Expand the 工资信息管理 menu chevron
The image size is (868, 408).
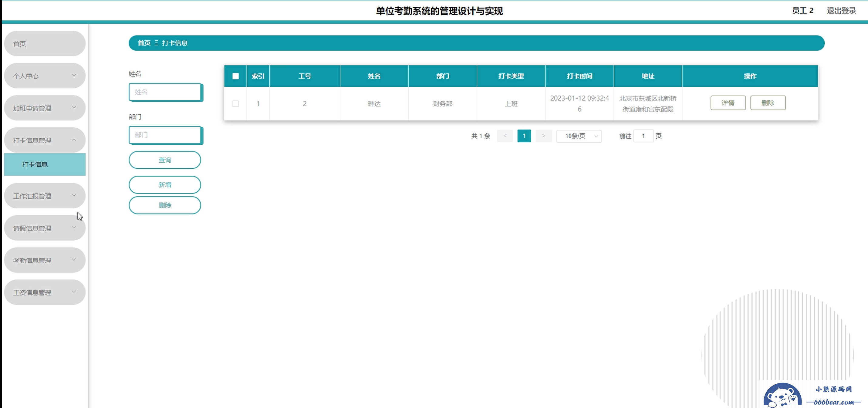click(x=74, y=292)
